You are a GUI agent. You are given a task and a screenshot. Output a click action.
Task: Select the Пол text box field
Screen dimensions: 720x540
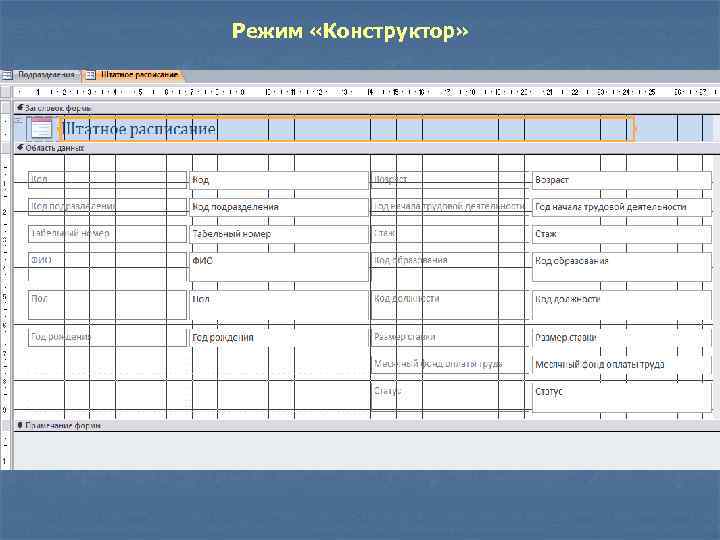pos(279,305)
